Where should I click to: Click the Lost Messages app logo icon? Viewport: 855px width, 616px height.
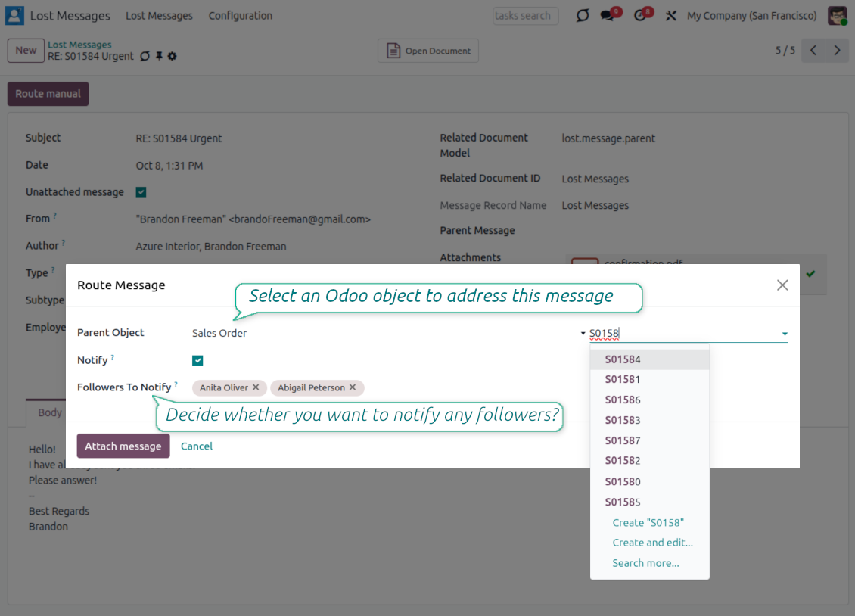pos(14,15)
